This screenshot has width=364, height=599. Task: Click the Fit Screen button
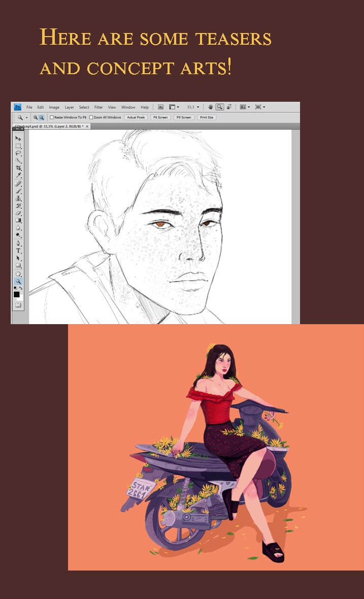(160, 117)
